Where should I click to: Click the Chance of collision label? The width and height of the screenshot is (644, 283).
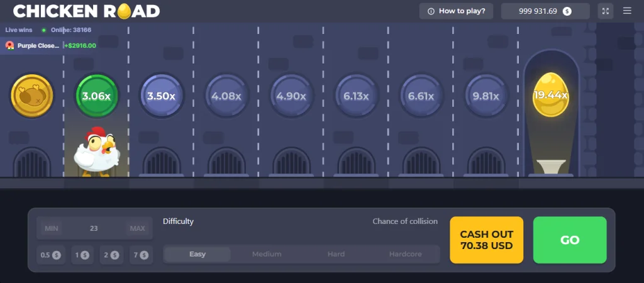click(x=405, y=221)
